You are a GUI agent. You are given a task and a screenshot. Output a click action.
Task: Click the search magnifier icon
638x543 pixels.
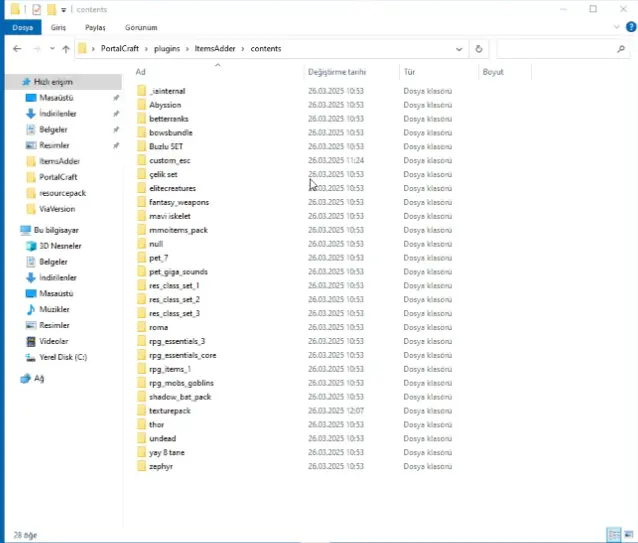point(621,49)
